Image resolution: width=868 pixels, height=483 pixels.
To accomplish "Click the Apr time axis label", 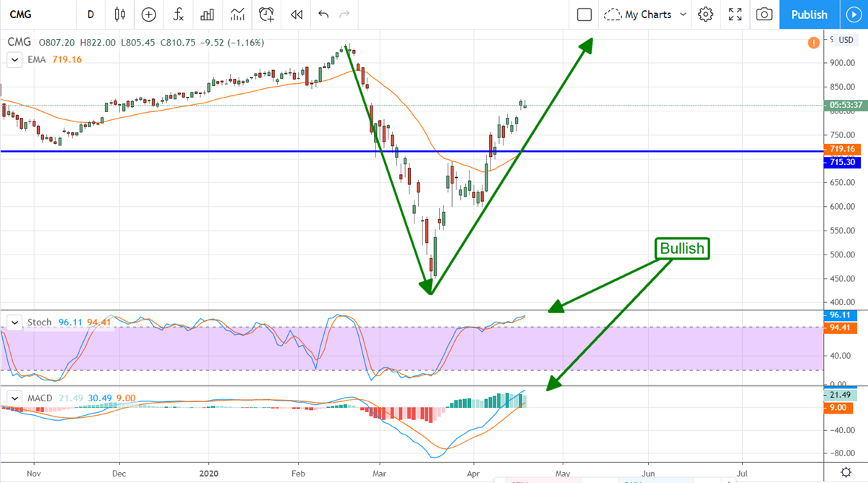I will point(473,472).
